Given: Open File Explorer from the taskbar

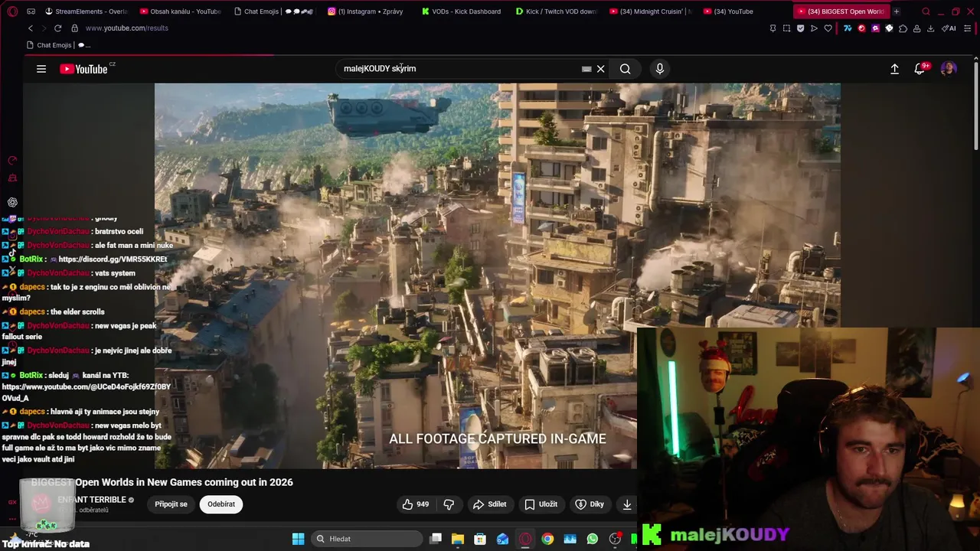Looking at the screenshot, I should [x=458, y=539].
